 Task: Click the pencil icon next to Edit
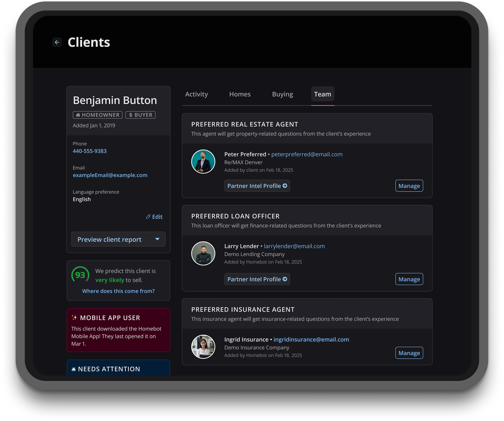pos(148,217)
